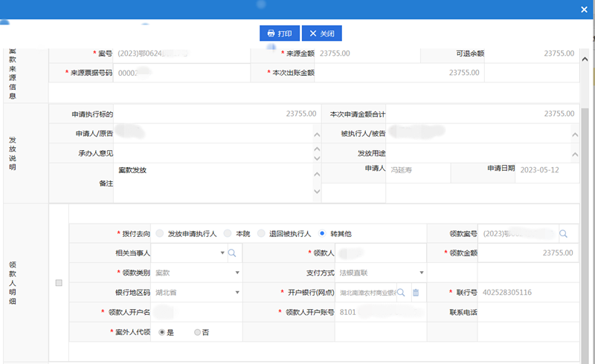Click the 联行号 field showing 402528305116
The width and height of the screenshot is (595, 364).
click(x=528, y=293)
